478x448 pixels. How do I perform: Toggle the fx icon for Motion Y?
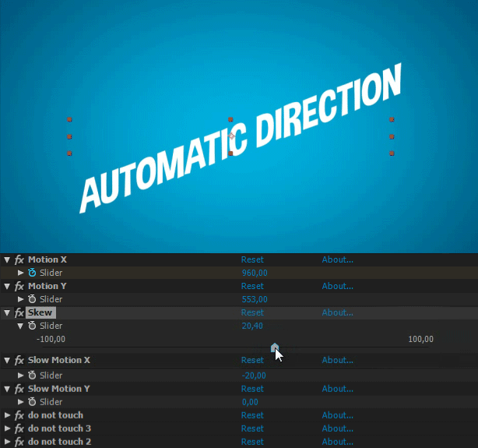19,286
